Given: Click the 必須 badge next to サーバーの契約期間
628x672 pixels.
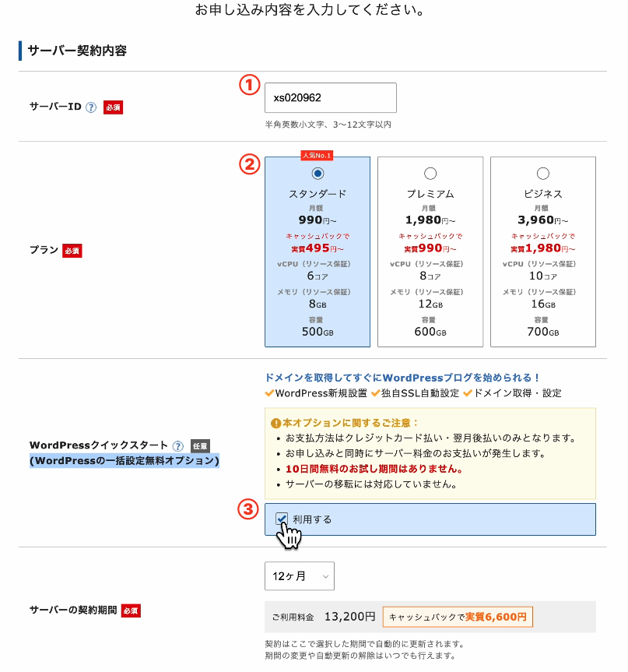Looking at the screenshot, I should tap(129, 610).
